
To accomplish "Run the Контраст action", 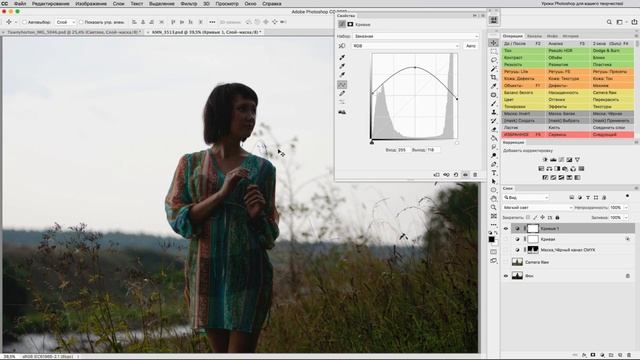I will (524, 58).
